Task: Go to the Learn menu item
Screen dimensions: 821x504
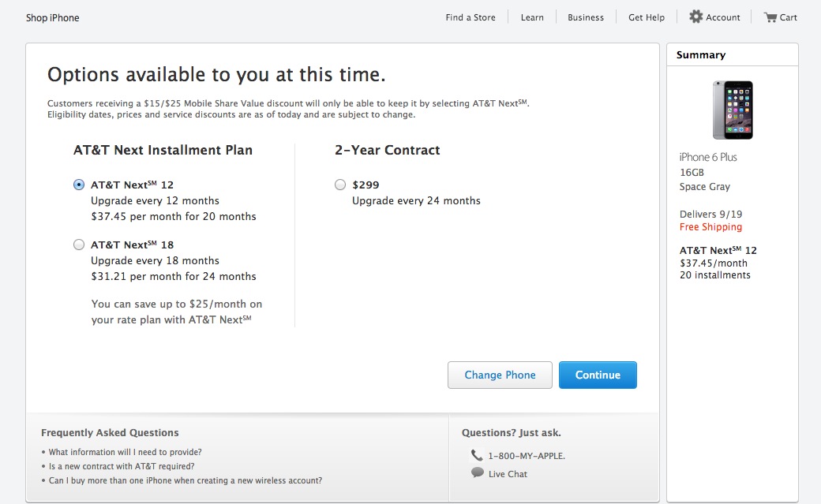Action: (532, 17)
